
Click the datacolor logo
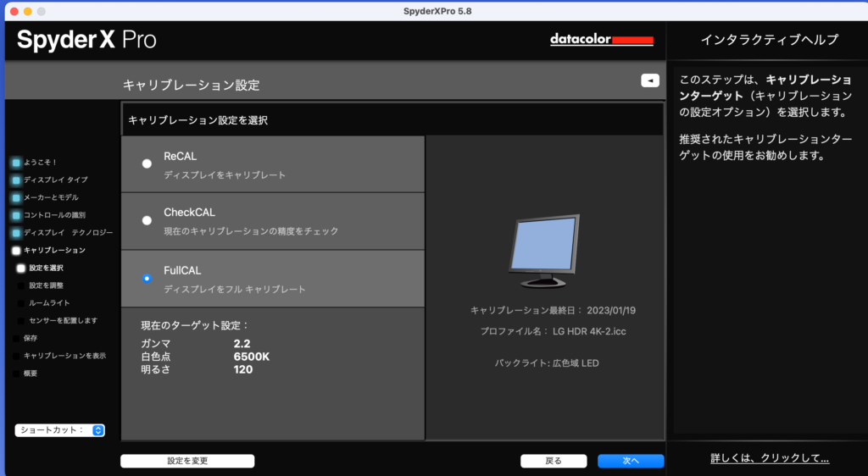602,39
